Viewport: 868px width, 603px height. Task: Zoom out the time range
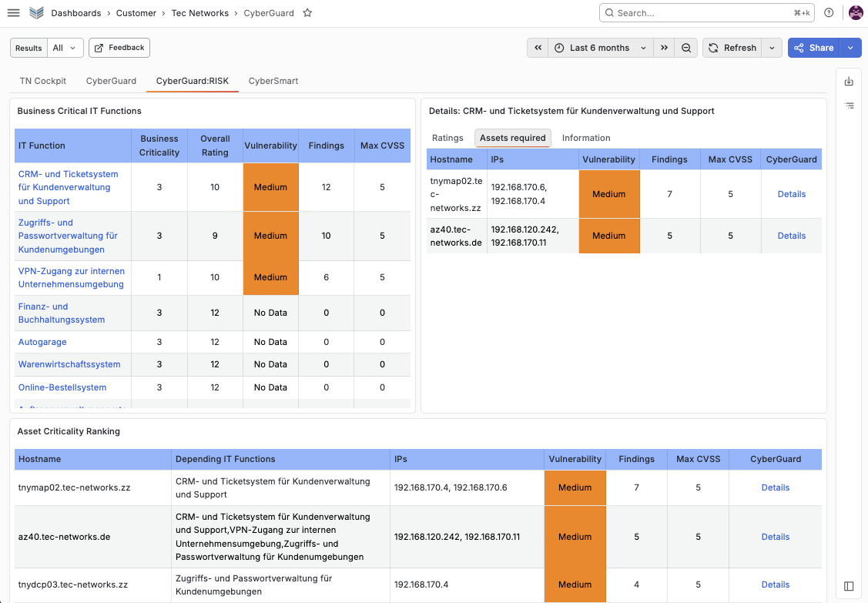[686, 48]
